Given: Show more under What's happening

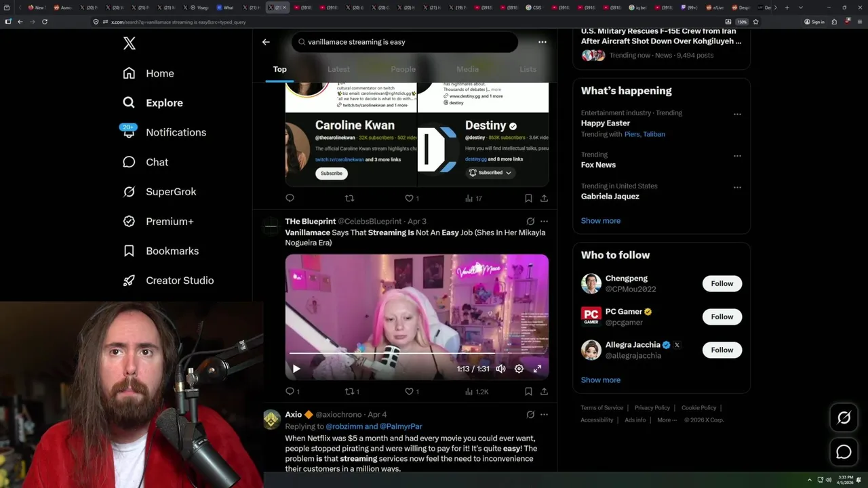Looking at the screenshot, I should 601,221.
